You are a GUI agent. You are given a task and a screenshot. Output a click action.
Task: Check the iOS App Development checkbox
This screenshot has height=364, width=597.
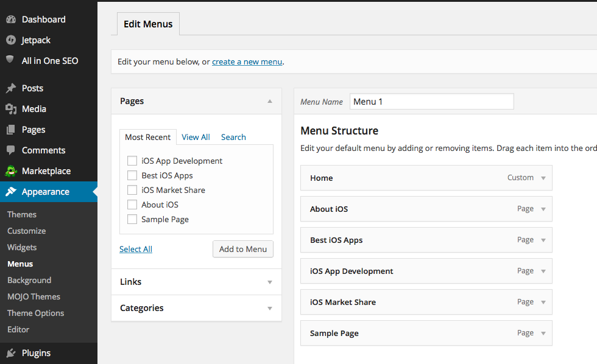132,160
